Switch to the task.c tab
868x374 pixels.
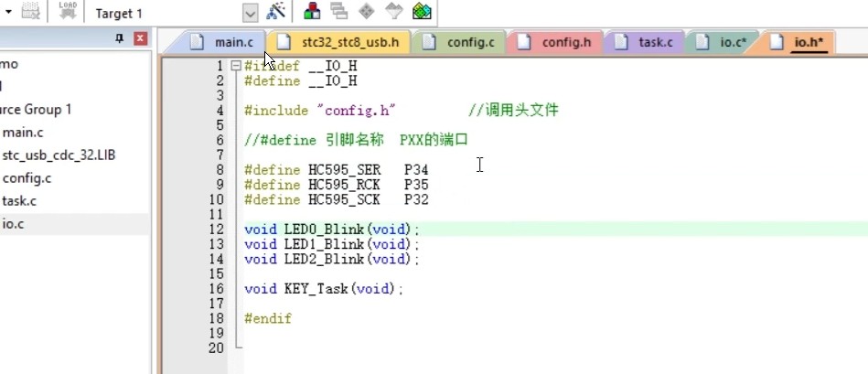[647, 43]
